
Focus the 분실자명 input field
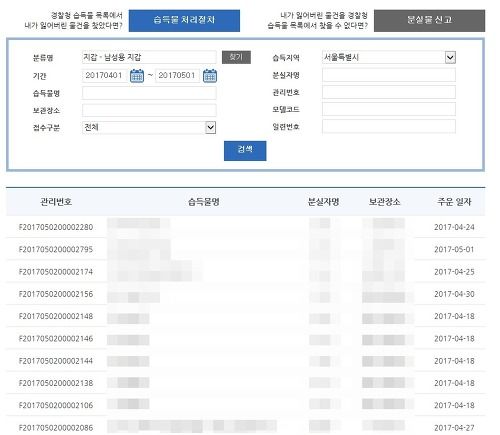(389, 75)
